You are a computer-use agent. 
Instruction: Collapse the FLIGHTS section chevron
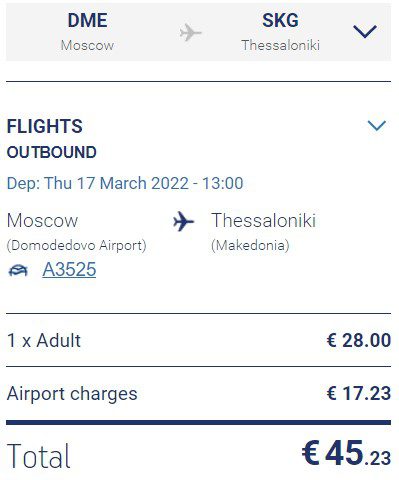377,125
